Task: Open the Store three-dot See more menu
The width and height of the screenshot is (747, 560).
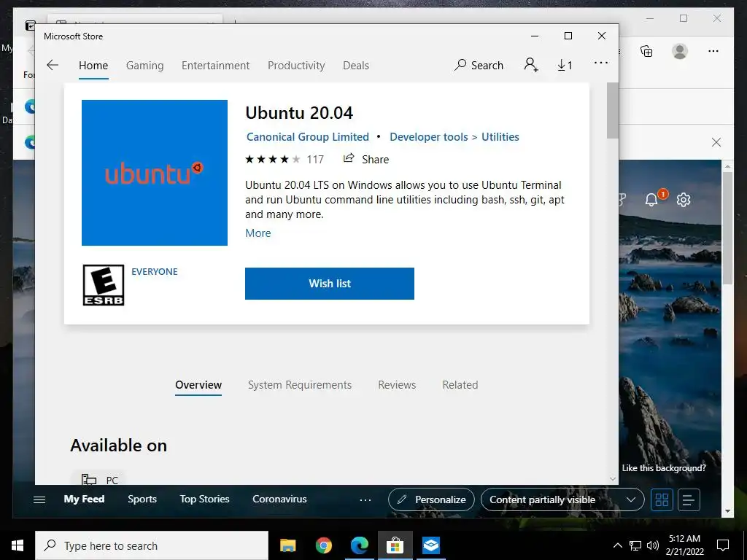Action: point(601,63)
